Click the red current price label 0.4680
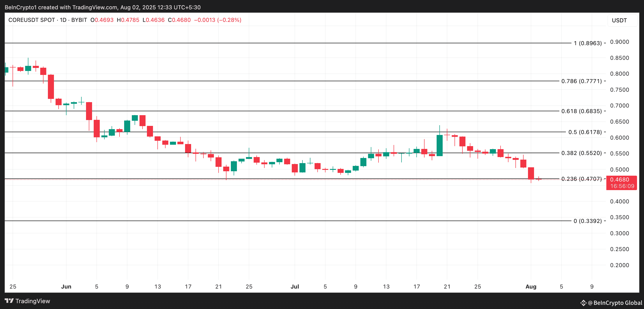The width and height of the screenshot is (644, 309). click(621, 183)
